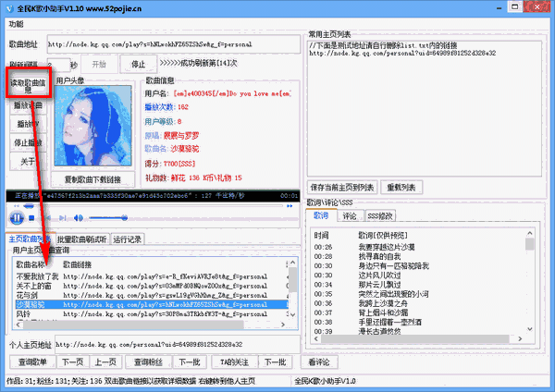555x392 pixels.
Task: Skip to the previous track
Action: point(48,218)
